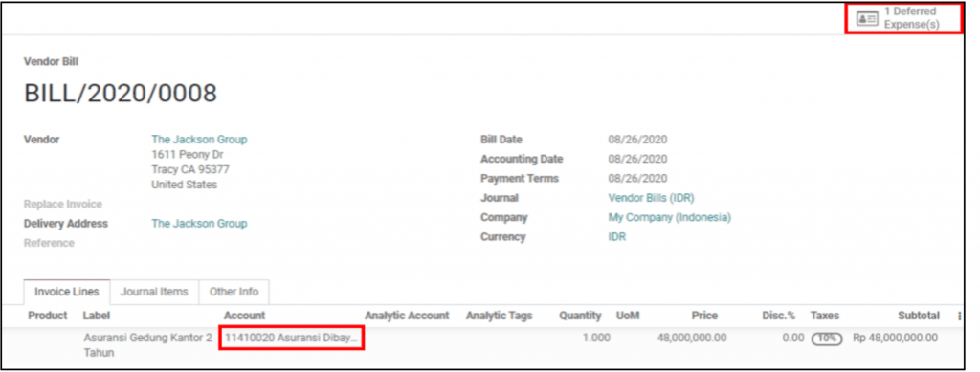
Task: Click the Bill Date value 08/26/2020
Action: tap(637, 140)
